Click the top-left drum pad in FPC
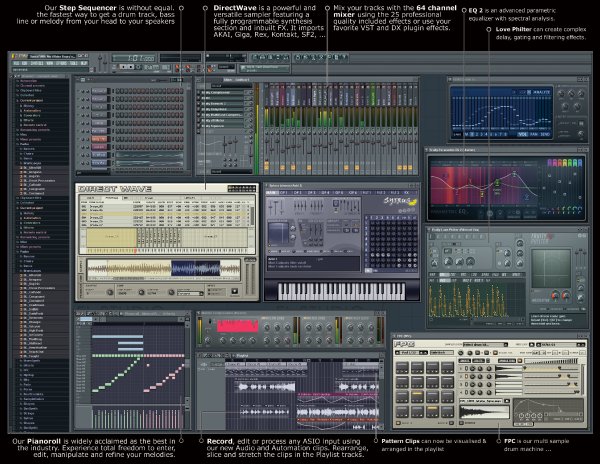Viewport: 600px width, 464px height. point(402,367)
